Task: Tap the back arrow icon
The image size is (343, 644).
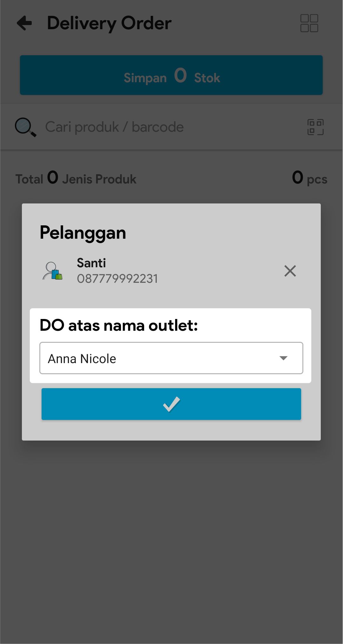Action: [24, 23]
